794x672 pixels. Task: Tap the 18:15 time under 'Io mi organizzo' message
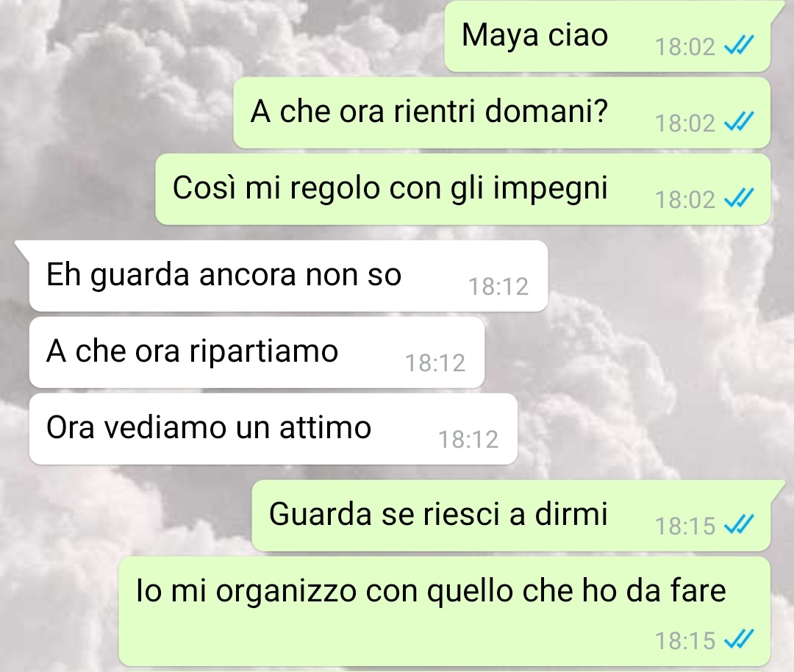(x=685, y=640)
